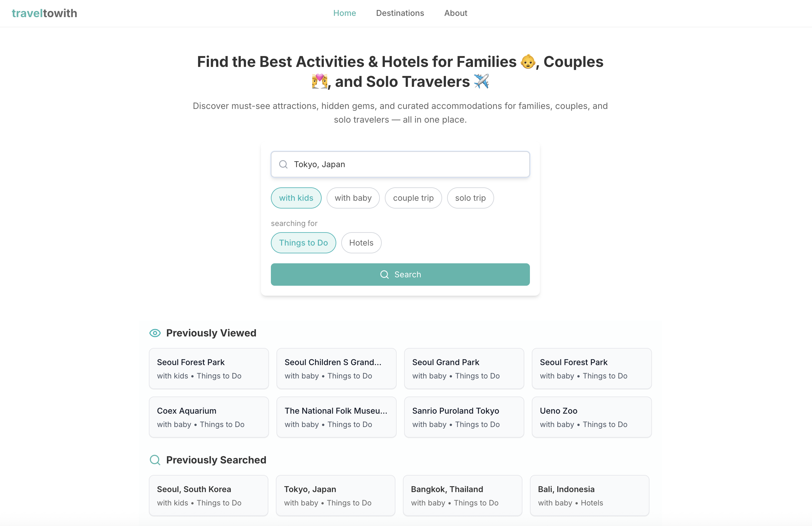Select the 'couple trip' travel type
The height and width of the screenshot is (526, 812).
pyautogui.click(x=413, y=198)
